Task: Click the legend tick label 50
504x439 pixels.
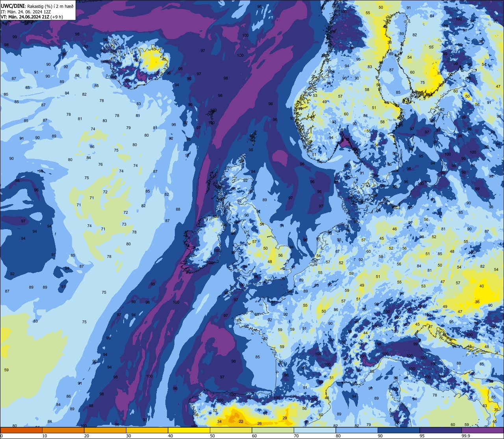Action: [x=212, y=436]
